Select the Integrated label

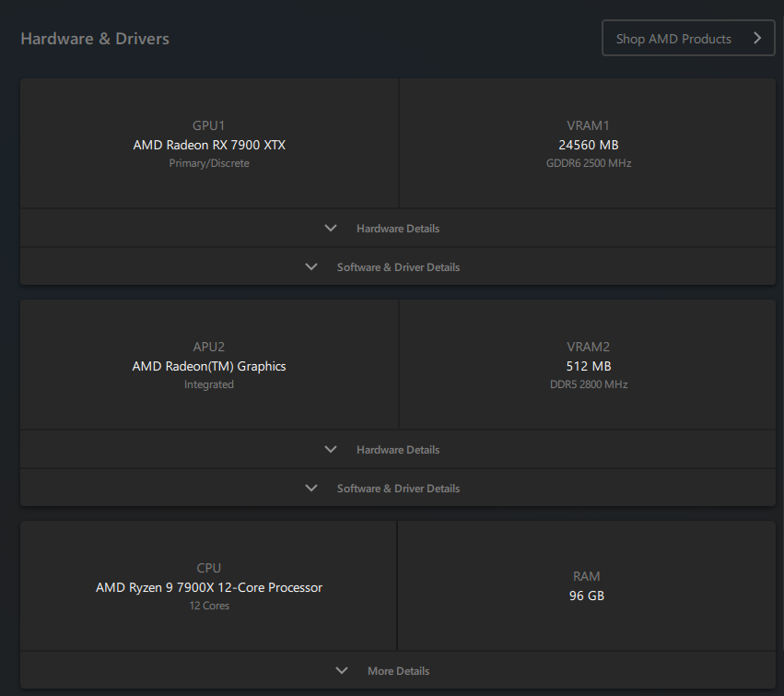tap(209, 384)
